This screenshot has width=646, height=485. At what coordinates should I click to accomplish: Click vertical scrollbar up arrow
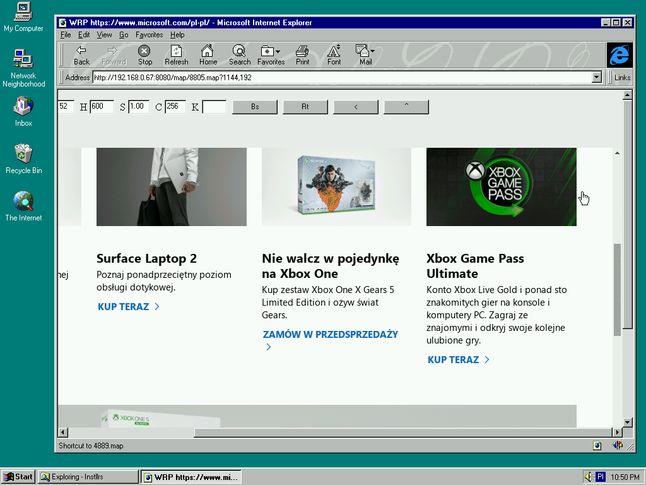[x=627, y=96]
